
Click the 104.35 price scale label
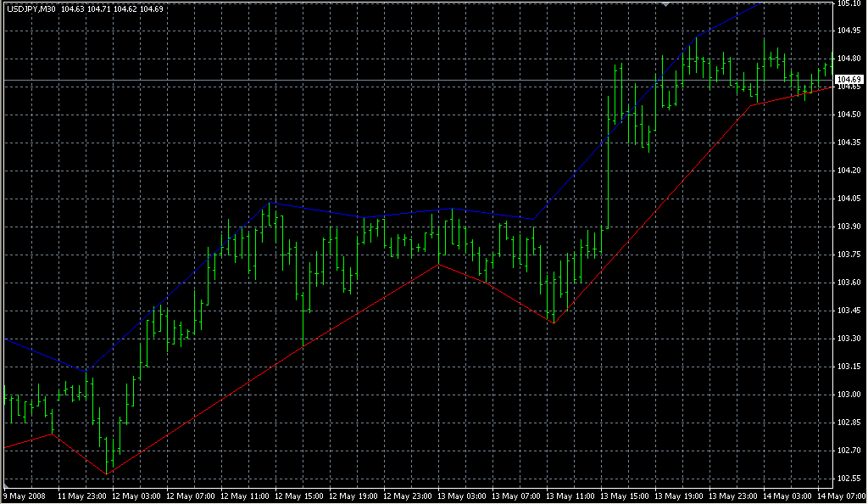849,143
